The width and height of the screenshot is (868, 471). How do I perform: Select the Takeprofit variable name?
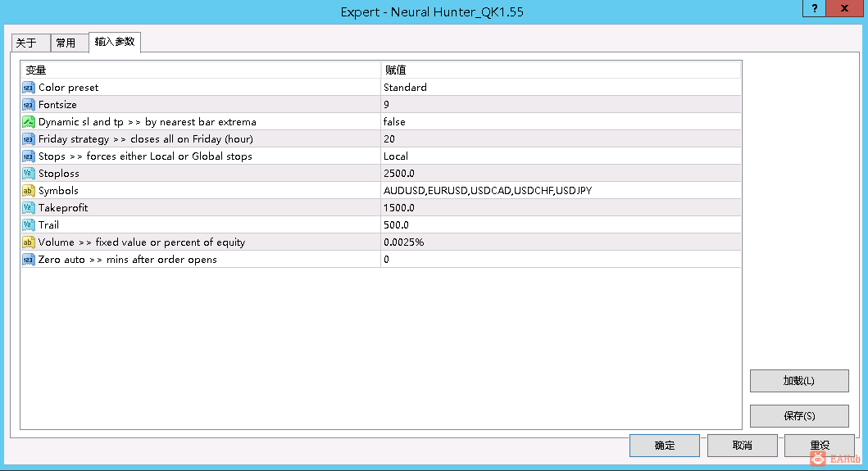63,207
